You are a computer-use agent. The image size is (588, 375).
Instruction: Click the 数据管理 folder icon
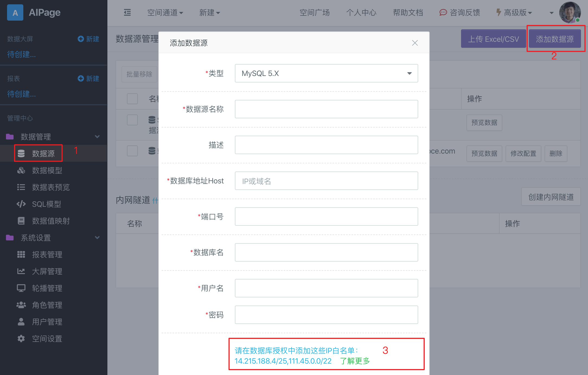[x=10, y=136]
